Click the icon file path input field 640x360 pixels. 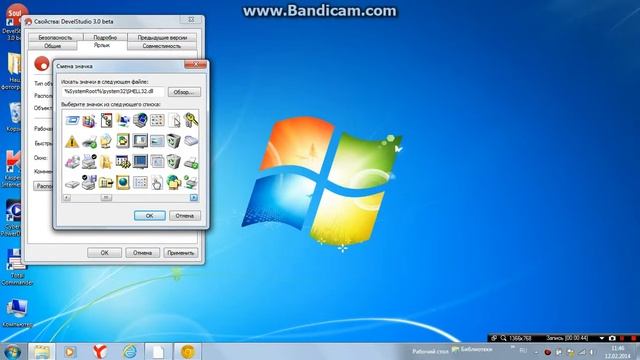113,92
